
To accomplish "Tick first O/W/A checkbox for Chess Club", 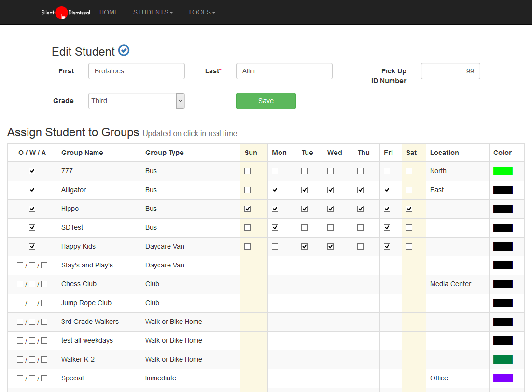I will point(20,284).
